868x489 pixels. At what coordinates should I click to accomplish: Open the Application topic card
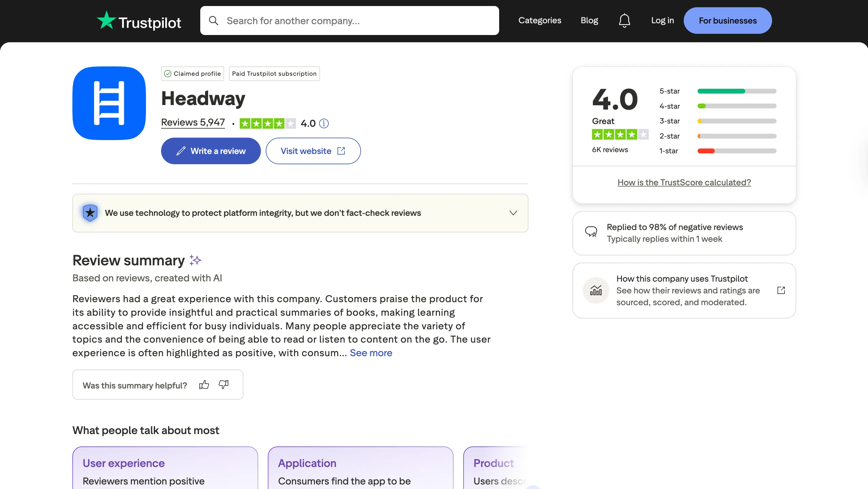(x=360, y=468)
